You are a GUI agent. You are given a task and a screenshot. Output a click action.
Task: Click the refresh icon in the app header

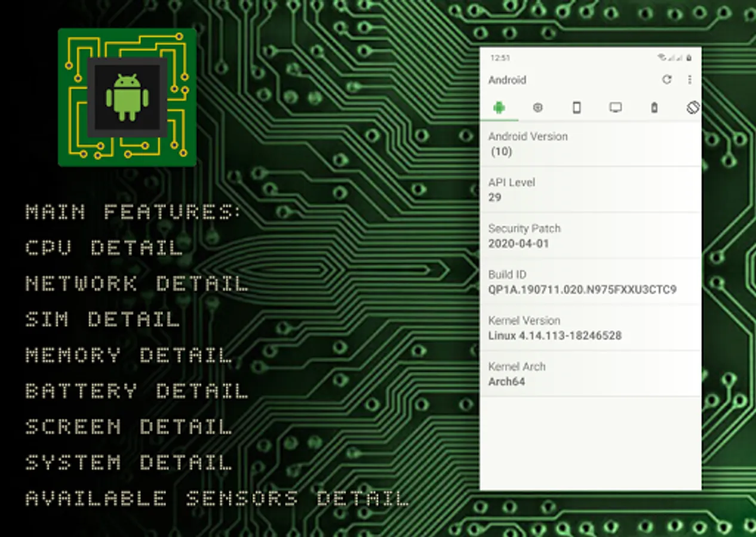pyautogui.click(x=667, y=79)
